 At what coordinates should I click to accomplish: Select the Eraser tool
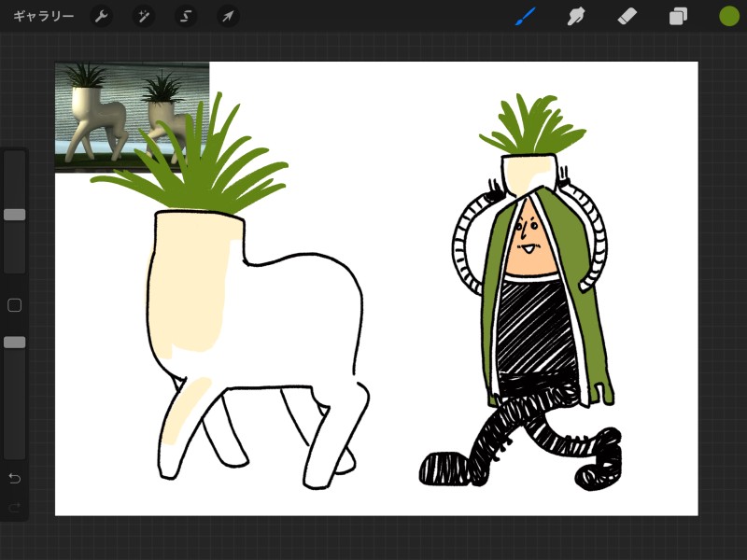click(627, 16)
